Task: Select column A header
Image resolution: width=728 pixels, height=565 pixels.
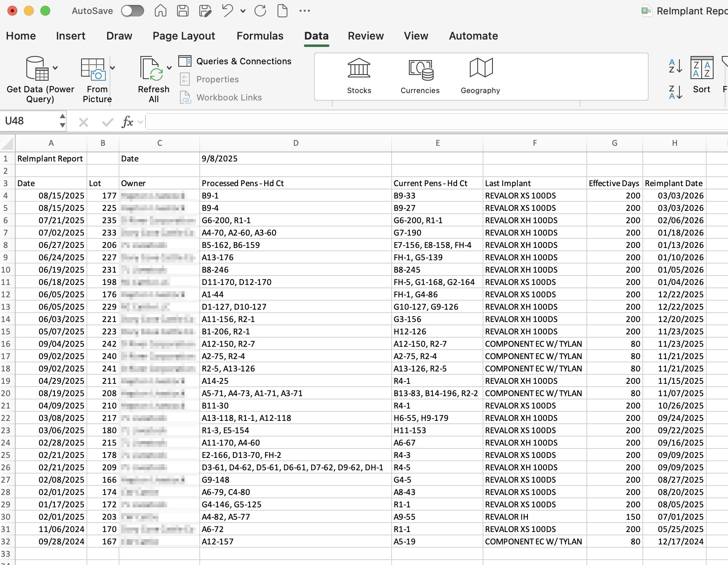Action: 51,143
